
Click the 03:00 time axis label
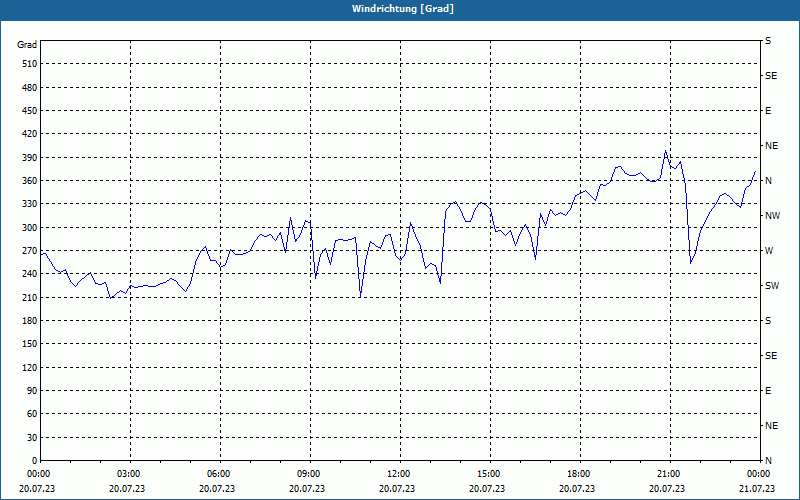point(128,474)
